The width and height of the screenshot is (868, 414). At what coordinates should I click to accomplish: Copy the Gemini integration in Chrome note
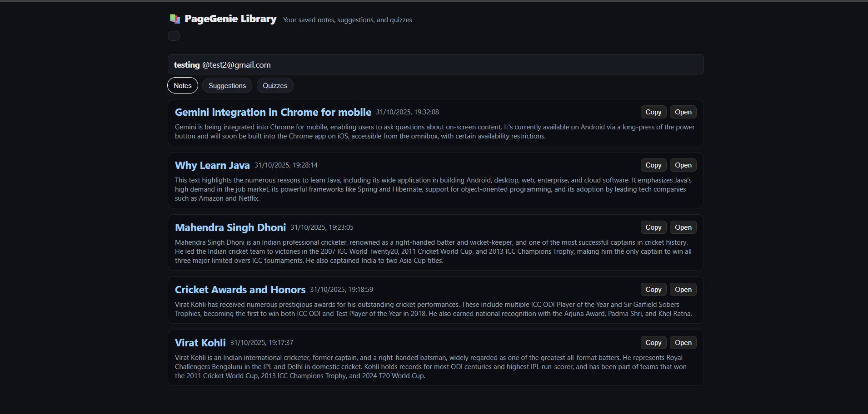point(653,112)
